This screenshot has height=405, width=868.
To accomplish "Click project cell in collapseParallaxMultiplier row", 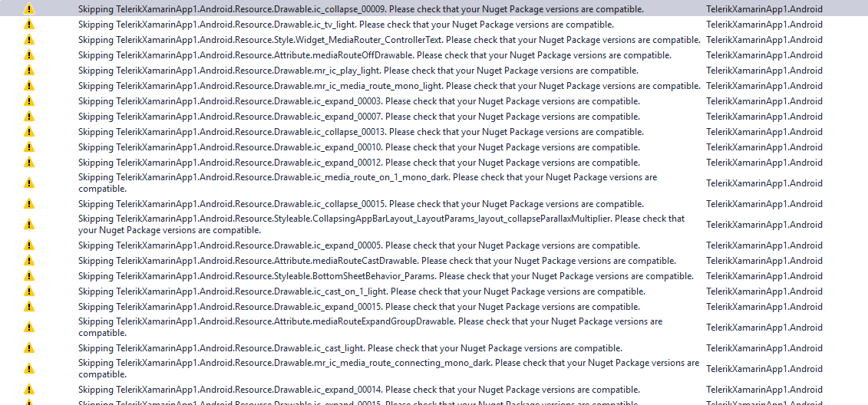I will (764, 225).
